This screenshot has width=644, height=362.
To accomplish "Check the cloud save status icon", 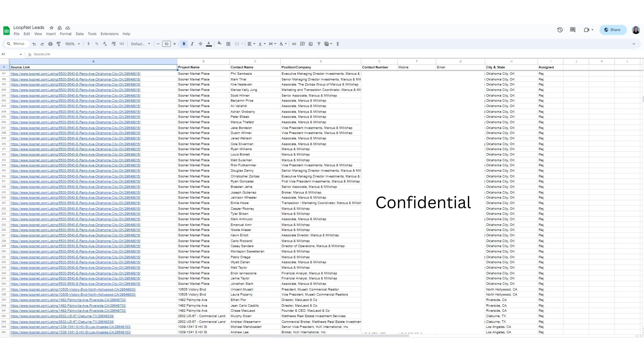I will point(68,28).
